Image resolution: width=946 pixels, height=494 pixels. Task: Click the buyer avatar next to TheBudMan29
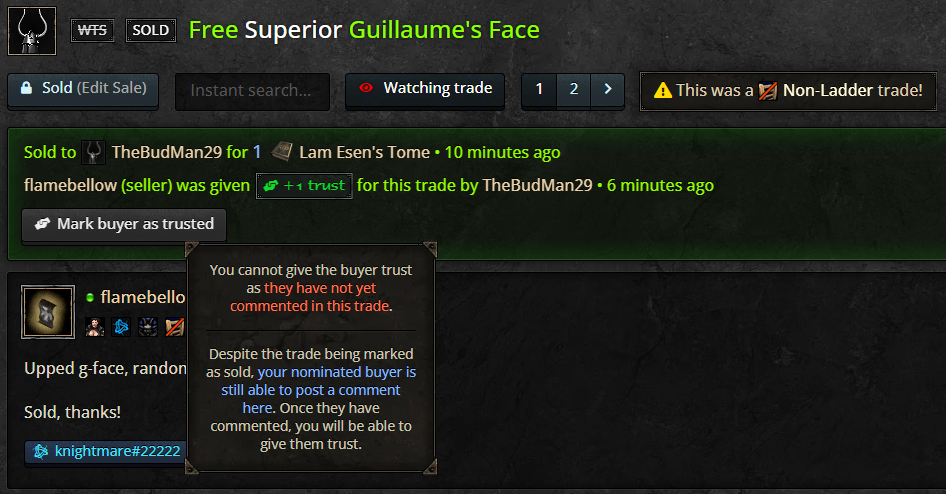pyautogui.click(x=94, y=152)
